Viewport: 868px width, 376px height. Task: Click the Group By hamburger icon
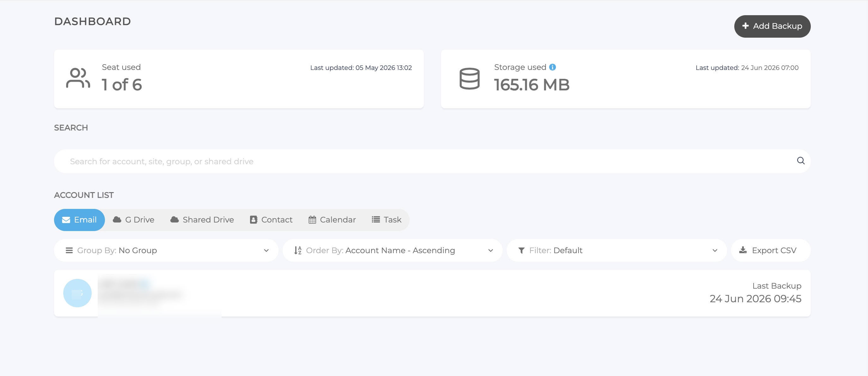click(69, 250)
